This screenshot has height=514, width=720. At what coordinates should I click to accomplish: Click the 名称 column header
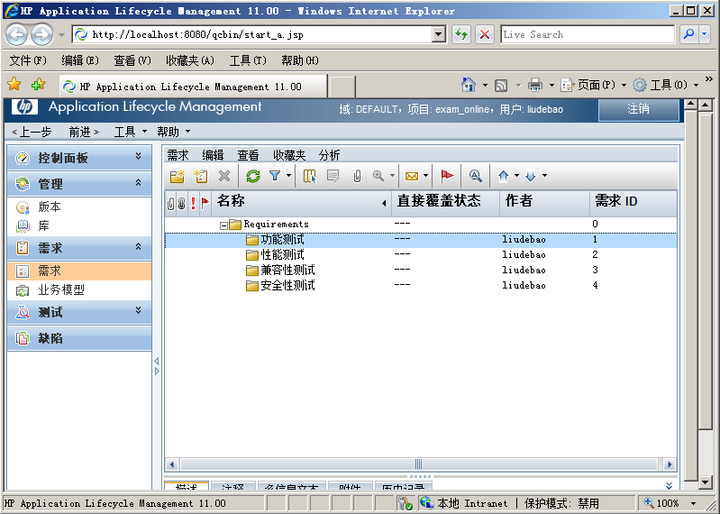pos(302,203)
